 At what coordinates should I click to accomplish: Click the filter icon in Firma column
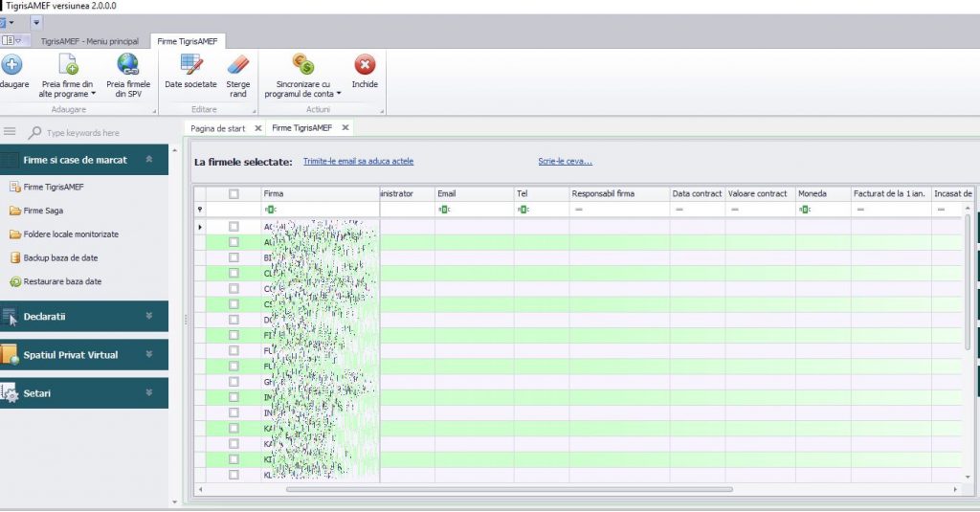coord(270,210)
